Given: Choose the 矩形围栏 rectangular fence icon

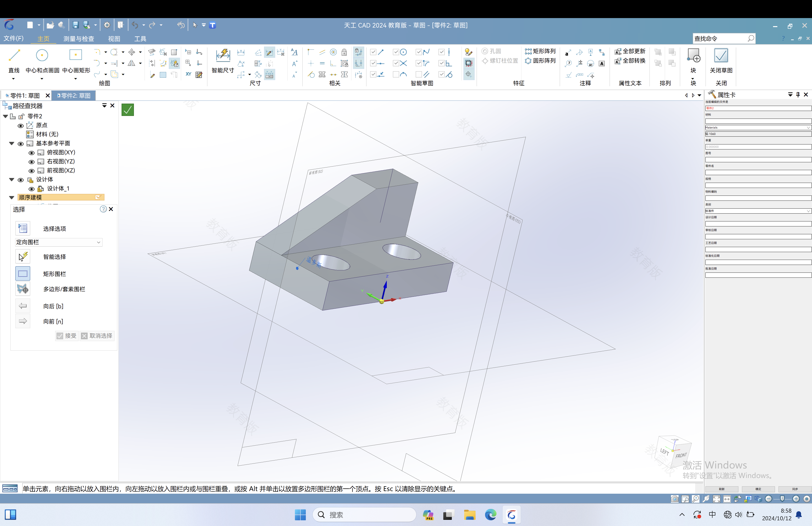Looking at the screenshot, I should tap(23, 273).
